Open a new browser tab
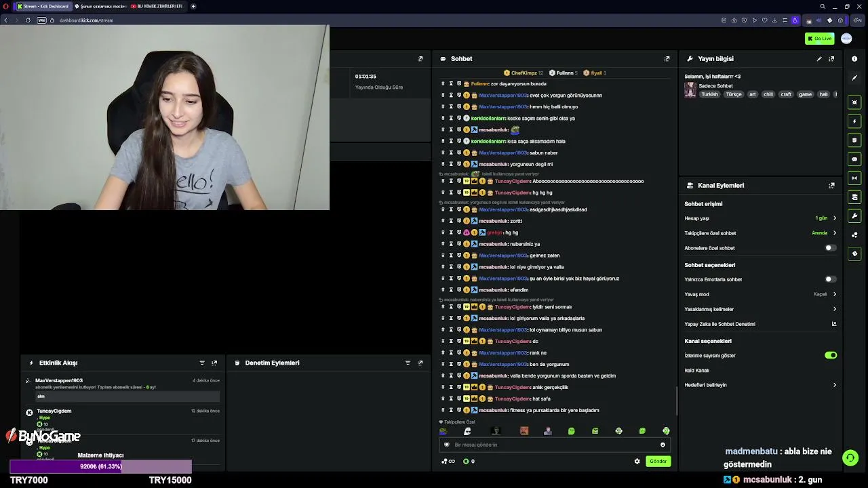This screenshot has width=868, height=488. click(193, 6)
